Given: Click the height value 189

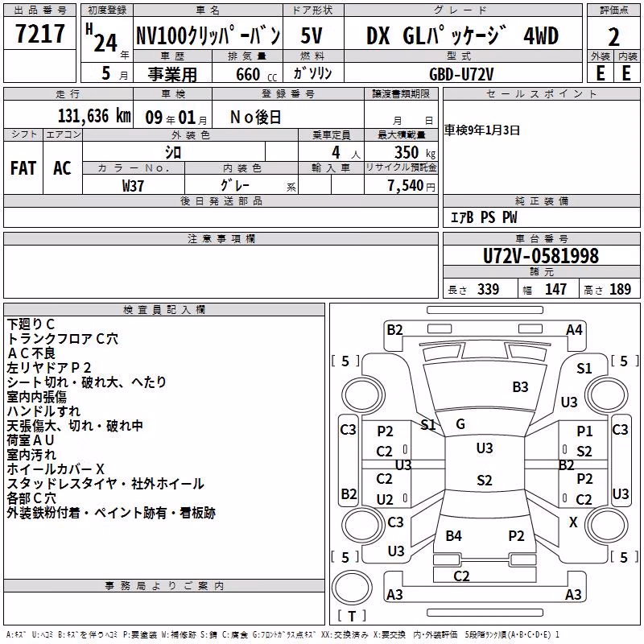Looking at the screenshot, I should pos(620,290).
